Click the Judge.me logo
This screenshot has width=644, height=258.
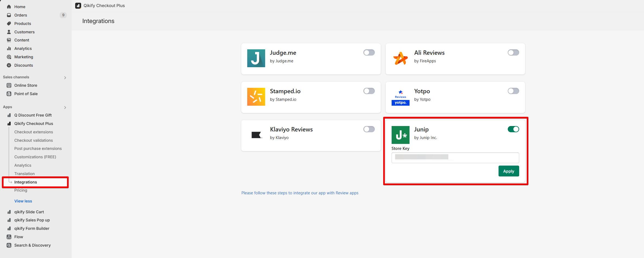click(256, 58)
